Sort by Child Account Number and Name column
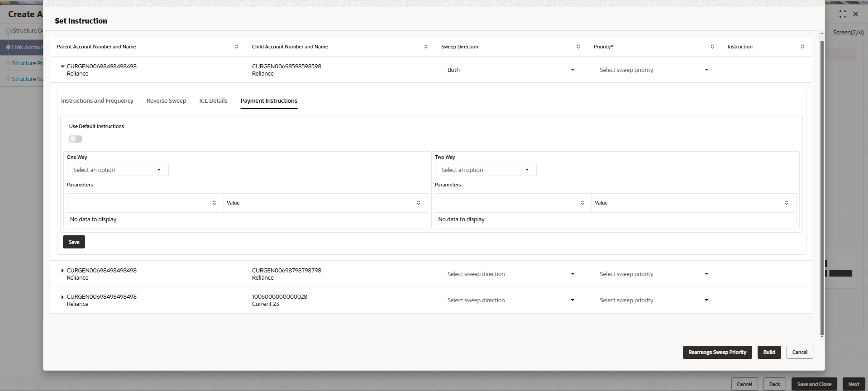This screenshot has height=391, width=868. click(426, 47)
